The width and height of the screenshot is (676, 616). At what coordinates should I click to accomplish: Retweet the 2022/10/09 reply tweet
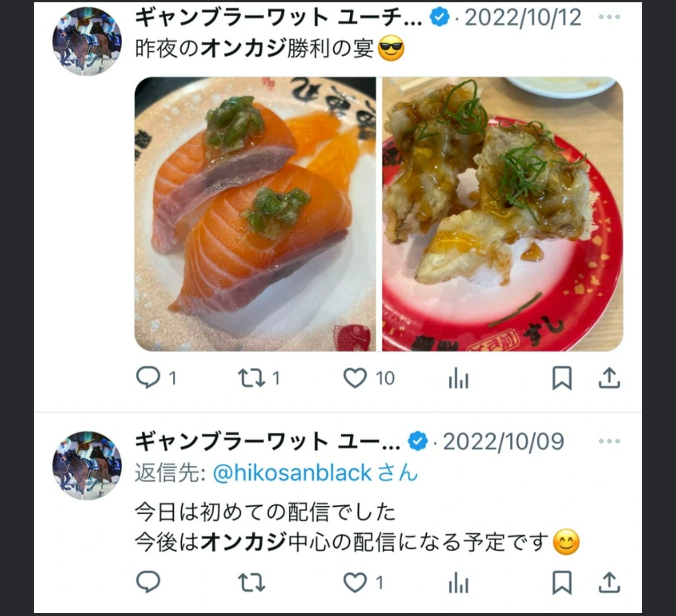tap(252, 583)
